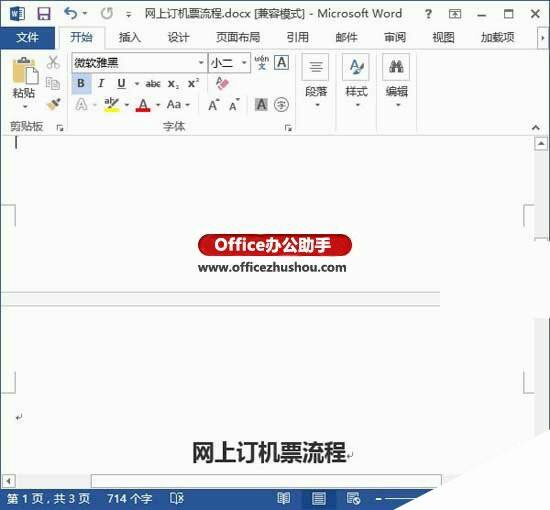Clear all formatting eraser icon
The image size is (550, 510).
[x=222, y=83]
